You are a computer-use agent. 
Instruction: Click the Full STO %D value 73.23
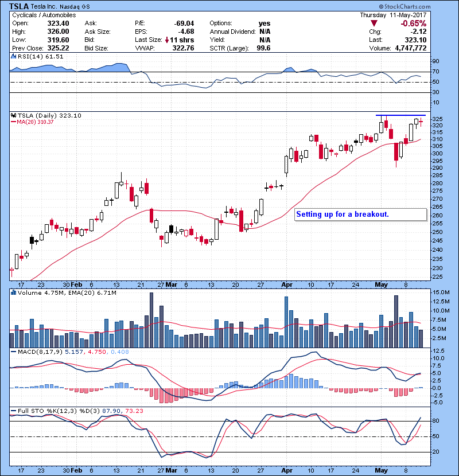(134, 411)
